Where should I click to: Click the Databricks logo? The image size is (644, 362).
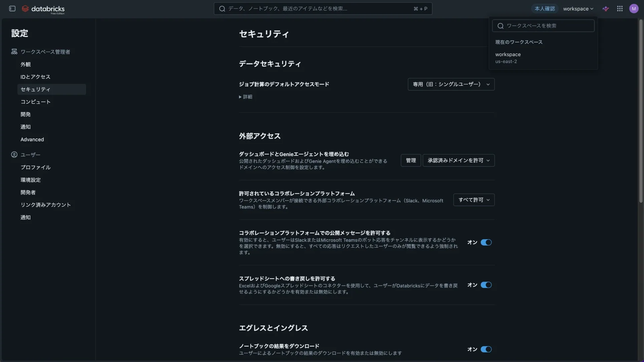click(43, 9)
